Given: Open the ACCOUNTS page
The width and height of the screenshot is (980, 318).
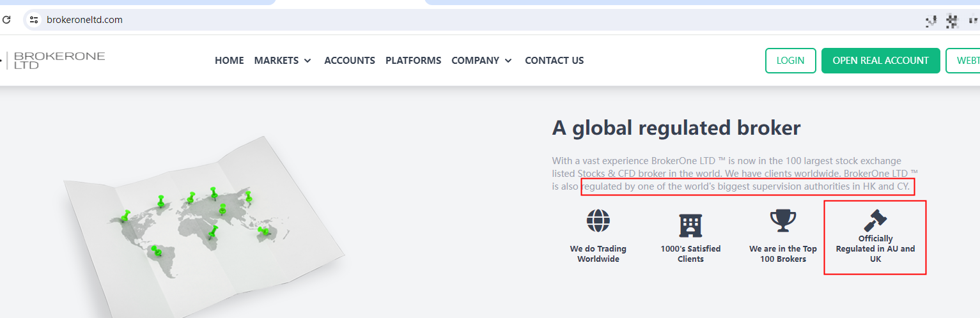Looking at the screenshot, I should coord(350,61).
